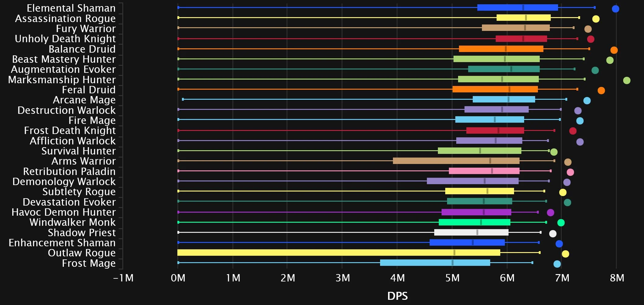This screenshot has height=305, width=644.
Task: Select the Arcane Mage minimum whisker marker
Action: pos(183,99)
